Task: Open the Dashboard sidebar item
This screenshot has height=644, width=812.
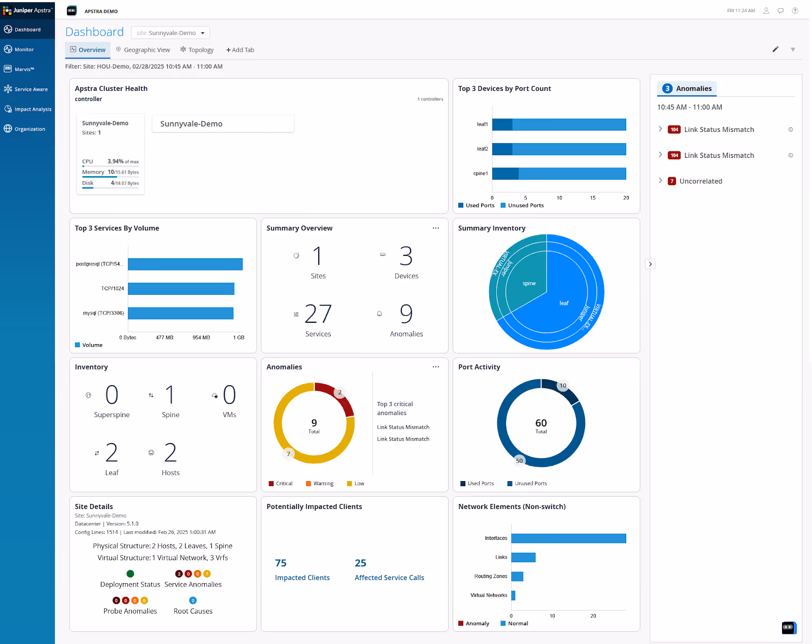Action: click(27, 29)
